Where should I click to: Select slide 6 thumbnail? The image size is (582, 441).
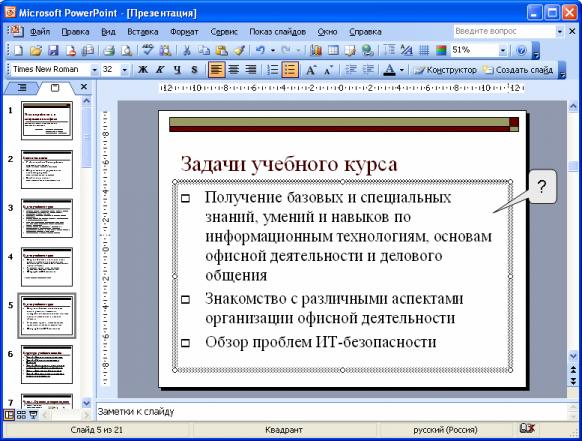47,365
